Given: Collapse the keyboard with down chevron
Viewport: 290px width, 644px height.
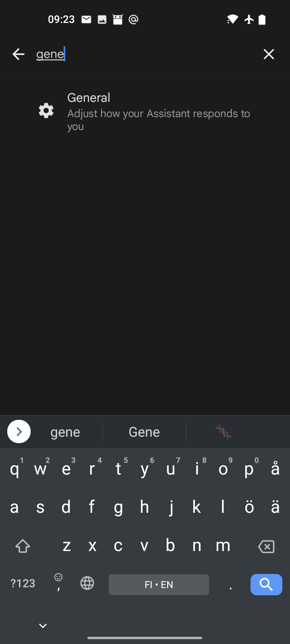Looking at the screenshot, I should pyautogui.click(x=43, y=625).
